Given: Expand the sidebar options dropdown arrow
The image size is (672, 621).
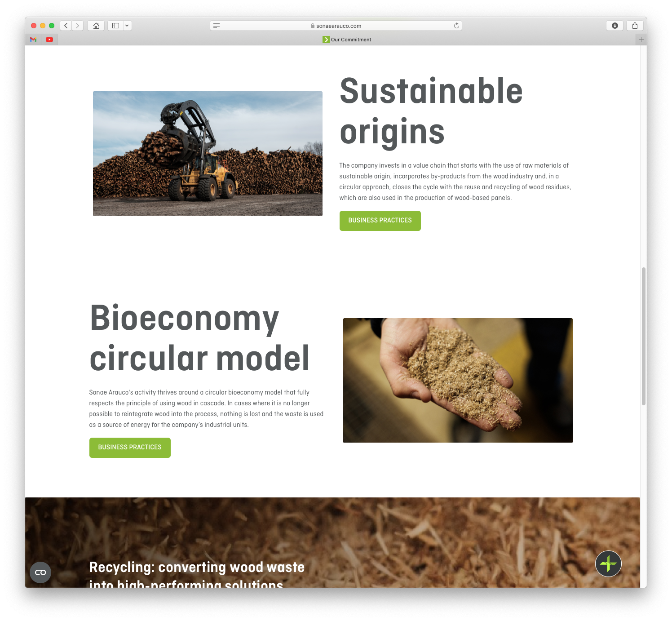Looking at the screenshot, I should tap(127, 26).
